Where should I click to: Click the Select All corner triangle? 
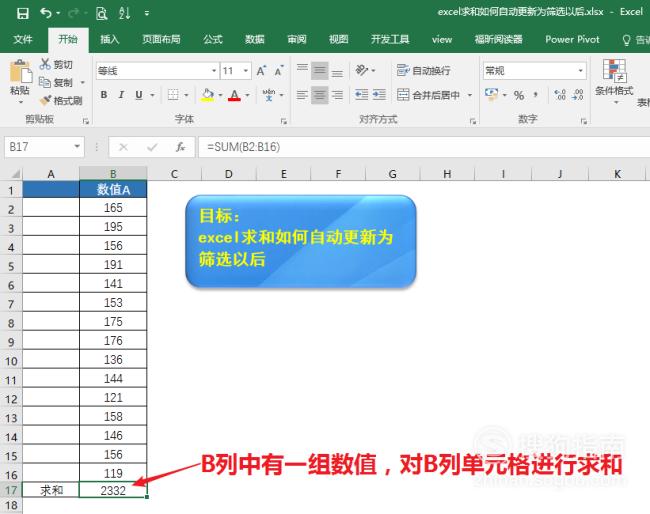[x=15, y=173]
